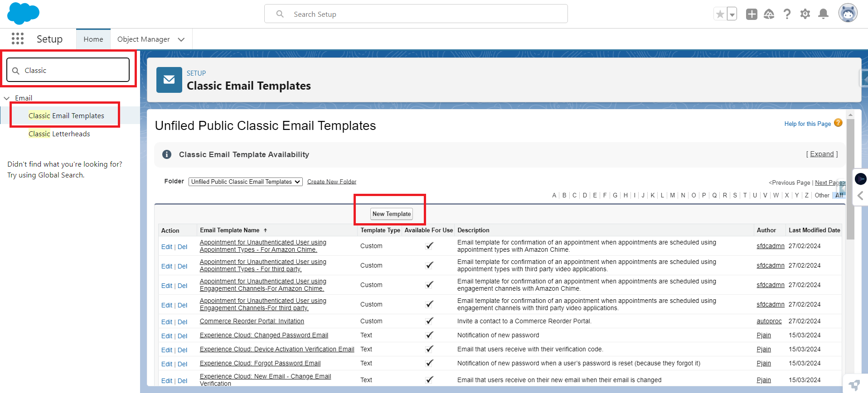This screenshot has width=868, height=393.
Task: Click Available checkmark for Device Activation Verification
Action: point(429,349)
